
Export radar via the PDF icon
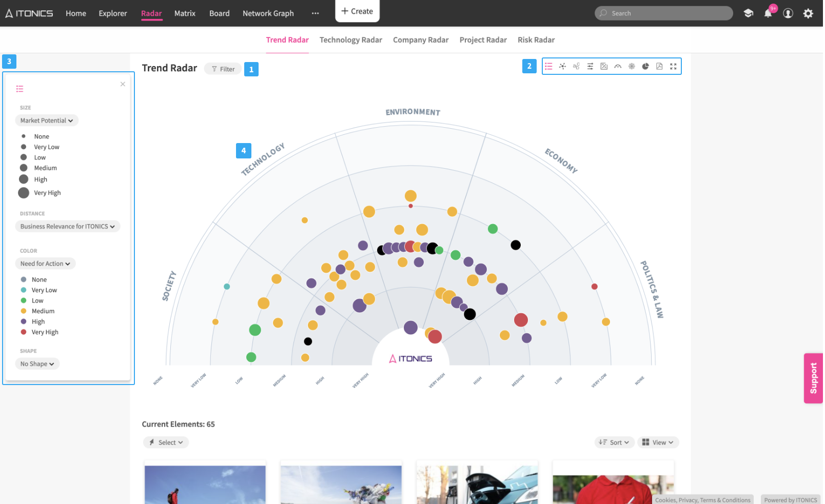click(660, 66)
